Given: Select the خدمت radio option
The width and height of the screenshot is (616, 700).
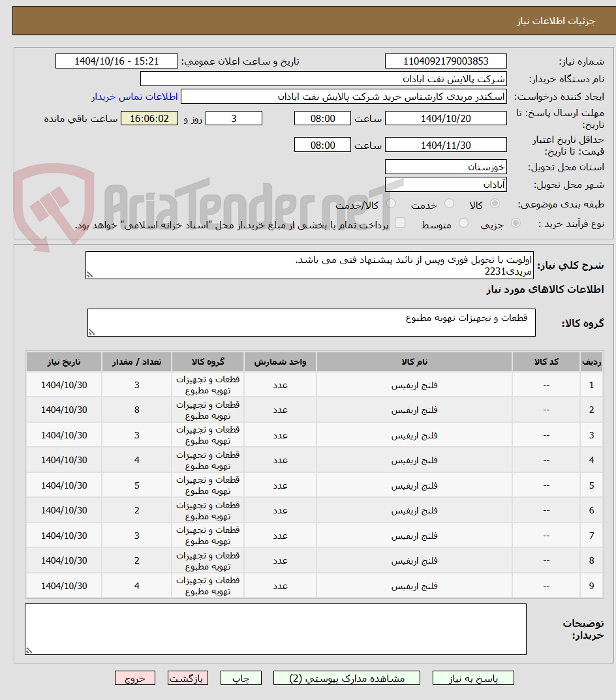Looking at the screenshot, I should click(x=449, y=204).
